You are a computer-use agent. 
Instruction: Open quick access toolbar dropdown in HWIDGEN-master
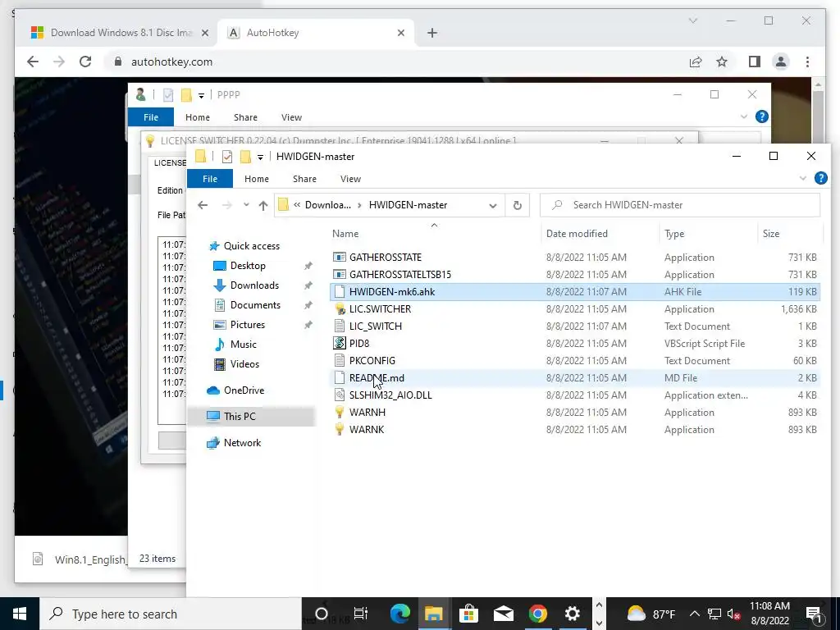tap(260, 157)
